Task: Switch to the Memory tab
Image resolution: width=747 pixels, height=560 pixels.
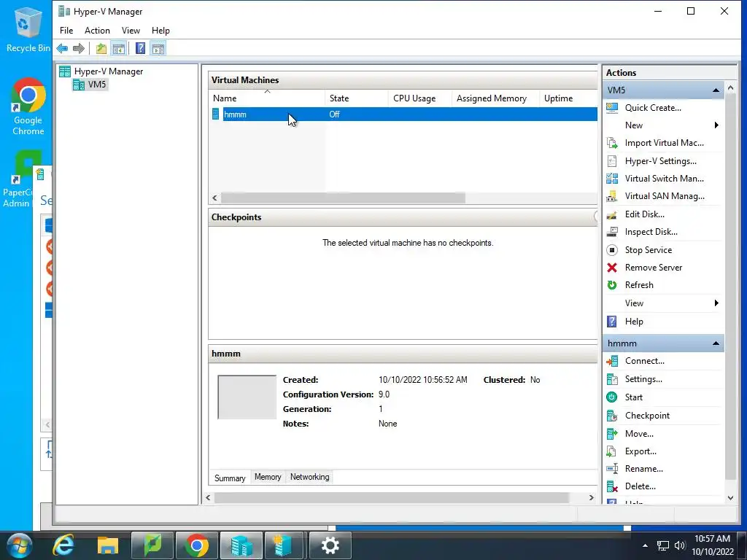Action: [x=268, y=477]
